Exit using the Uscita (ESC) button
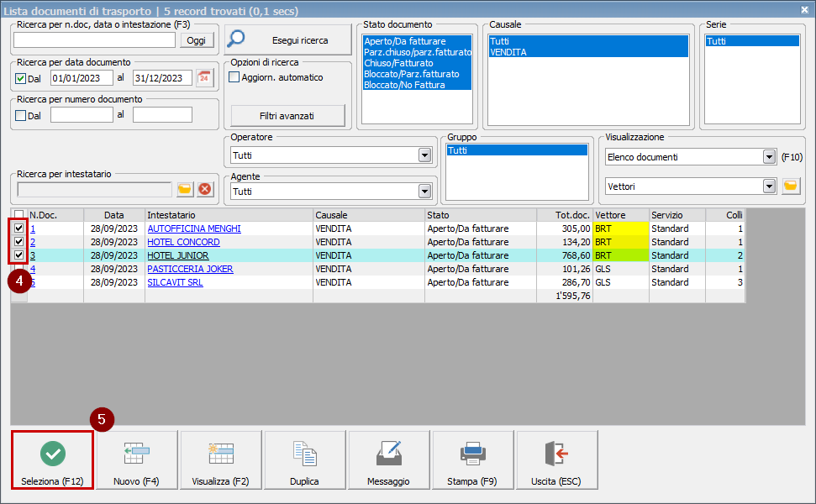 (557, 460)
